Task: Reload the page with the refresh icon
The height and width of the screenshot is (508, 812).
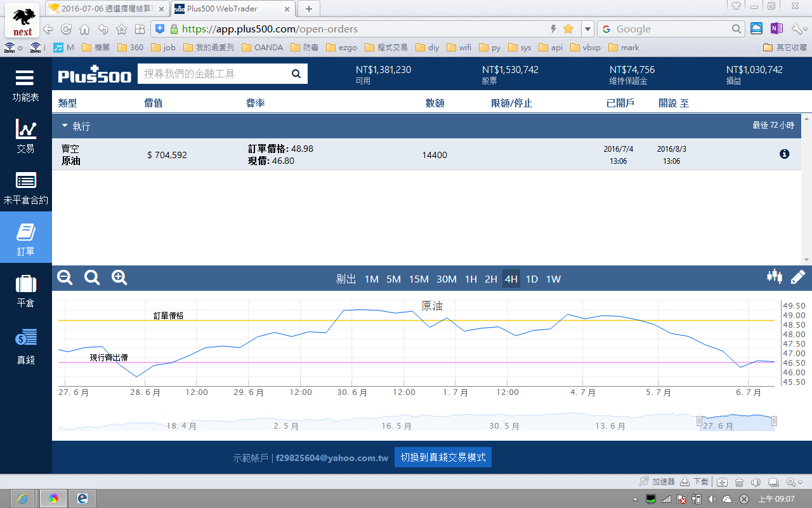Action: click(x=67, y=29)
